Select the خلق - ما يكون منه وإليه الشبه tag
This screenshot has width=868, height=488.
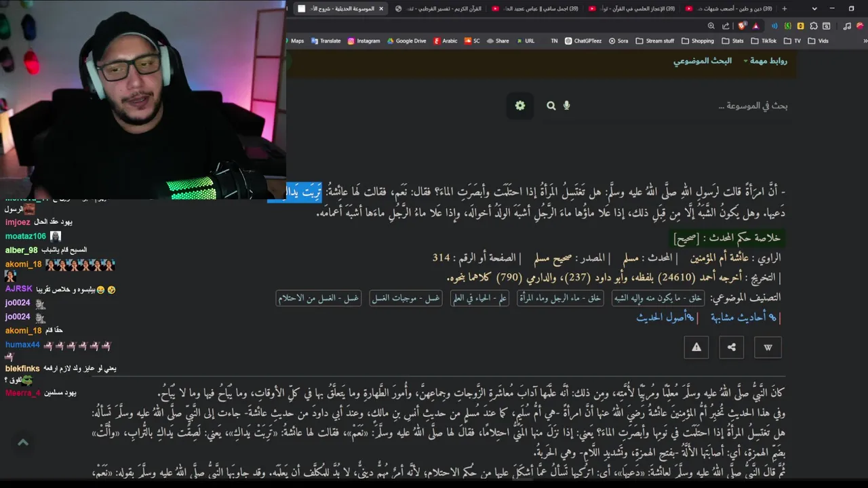point(657,298)
